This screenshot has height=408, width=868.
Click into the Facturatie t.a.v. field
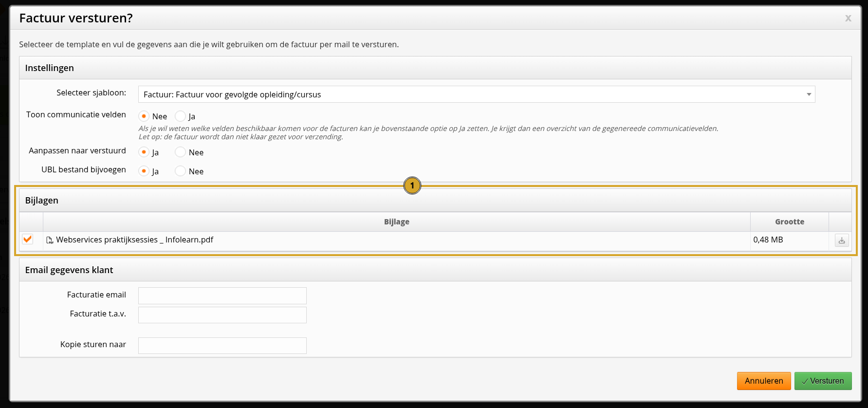222,315
